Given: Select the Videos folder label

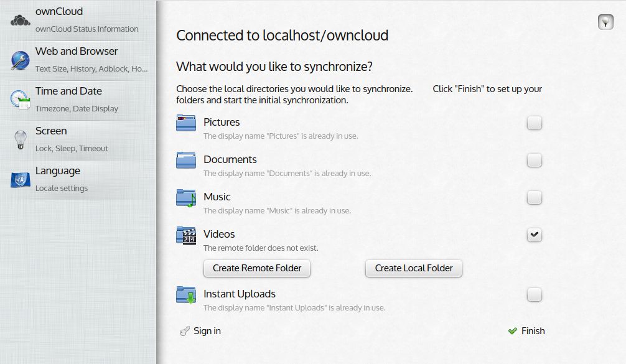Looking at the screenshot, I should (x=219, y=235).
